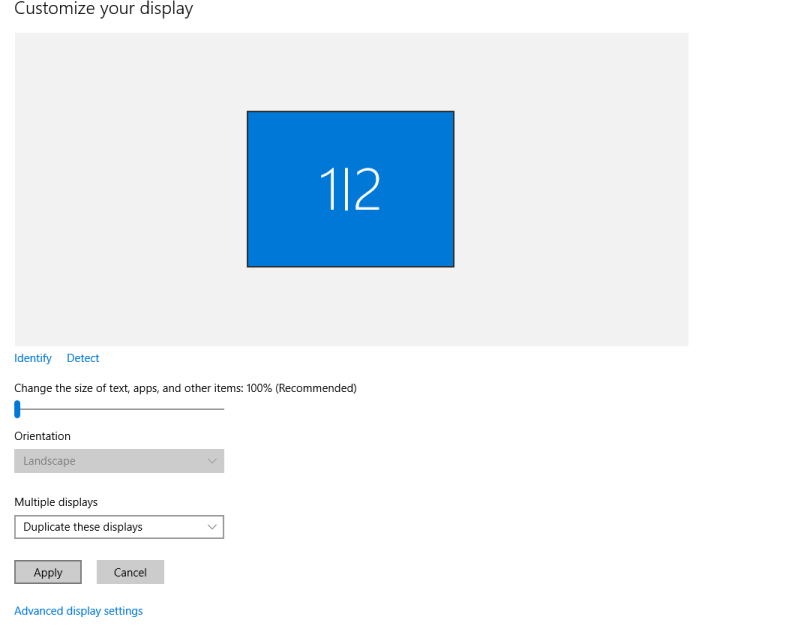
Task: Click the Customize your display heading
Action: 104,9
